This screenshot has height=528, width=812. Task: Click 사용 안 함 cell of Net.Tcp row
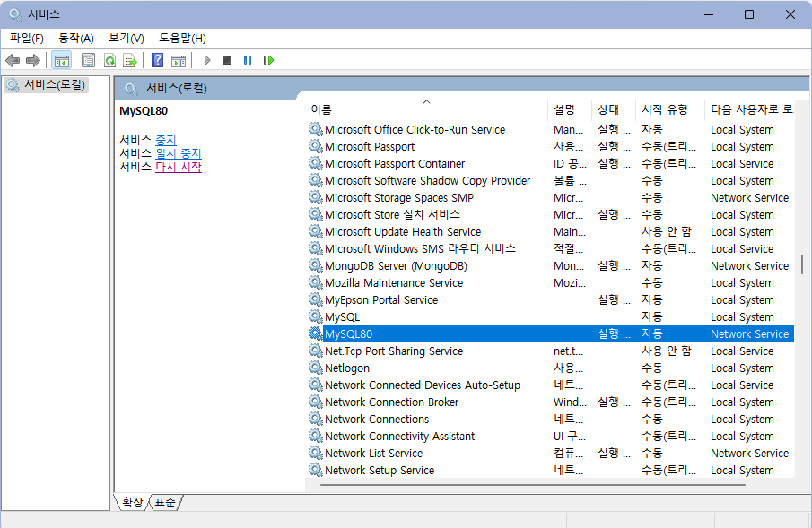[x=667, y=351]
